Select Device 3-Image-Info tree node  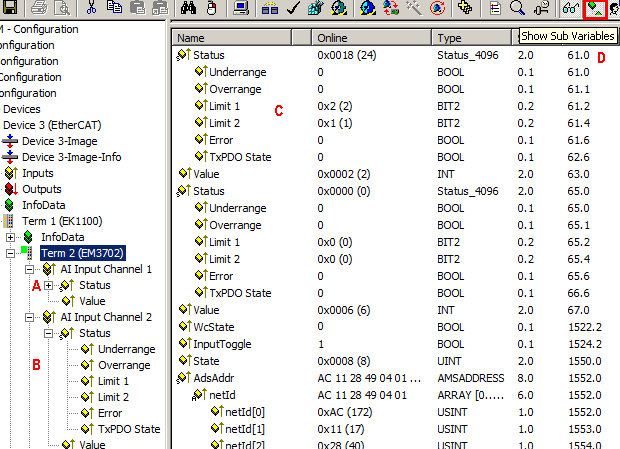[72, 157]
